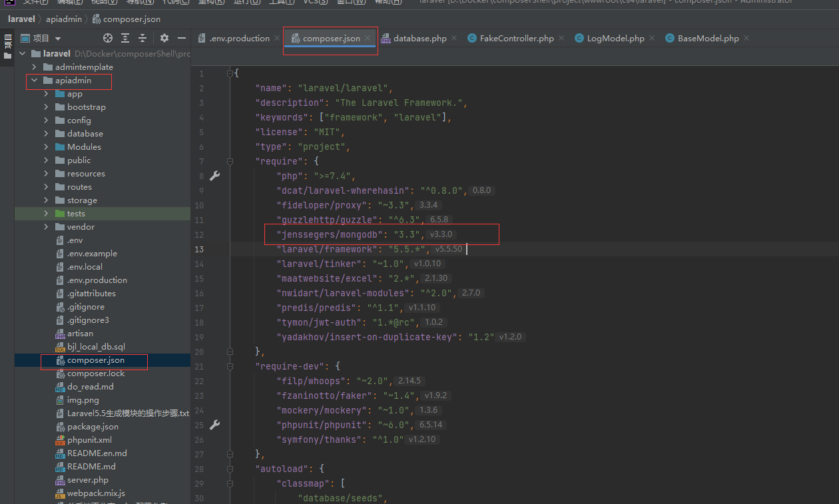Viewport: 839px width, 504px height.
Task: Fold the require block at line 7
Action: tap(230, 161)
